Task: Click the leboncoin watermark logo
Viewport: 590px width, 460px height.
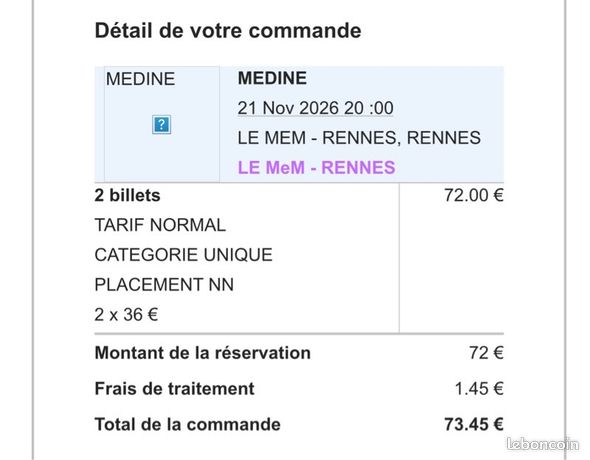Action: [543, 444]
